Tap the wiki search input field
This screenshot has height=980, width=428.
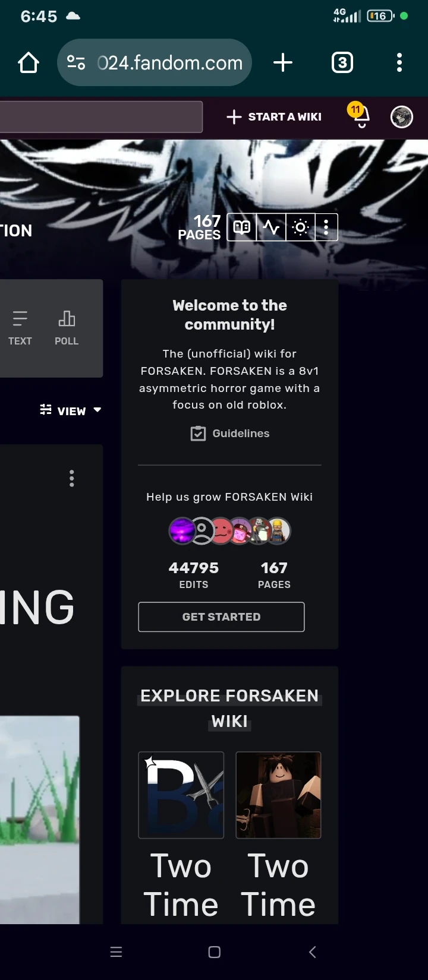tap(101, 116)
